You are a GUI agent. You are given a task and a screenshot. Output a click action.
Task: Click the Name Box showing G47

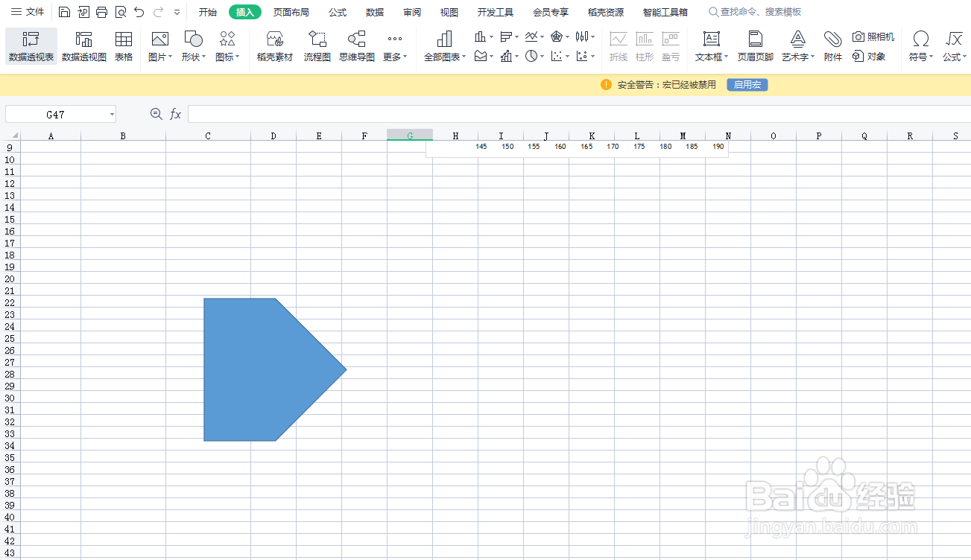click(x=55, y=115)
